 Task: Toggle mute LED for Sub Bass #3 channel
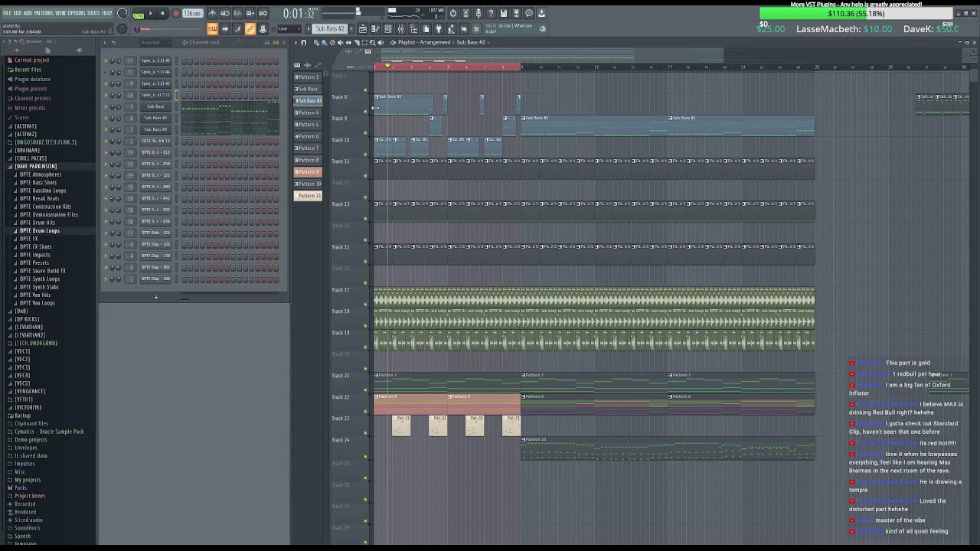106,130
